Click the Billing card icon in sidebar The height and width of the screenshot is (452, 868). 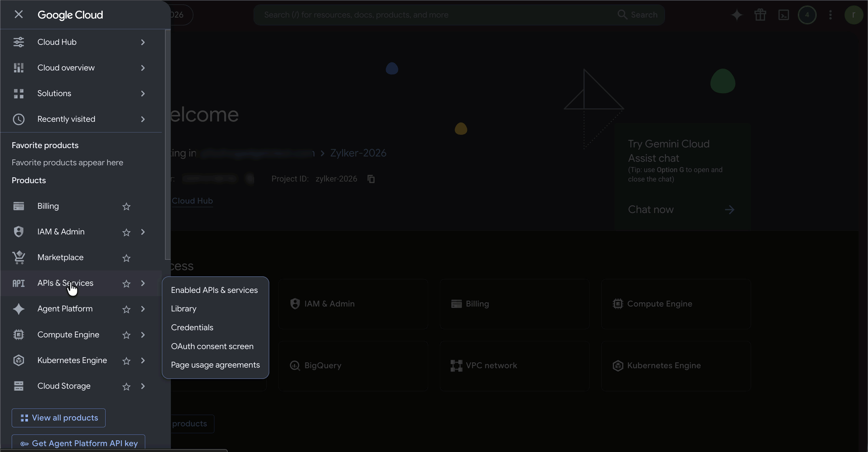(19, 206)
